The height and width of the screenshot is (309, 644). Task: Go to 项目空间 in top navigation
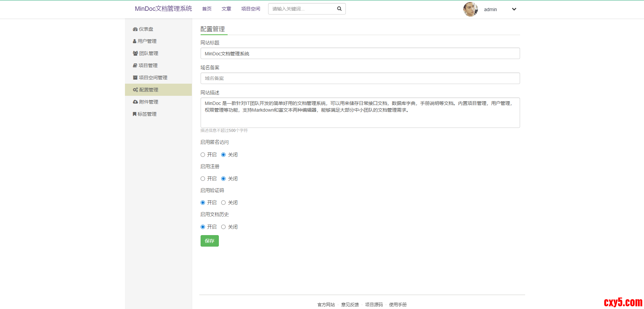click(251, 9)
